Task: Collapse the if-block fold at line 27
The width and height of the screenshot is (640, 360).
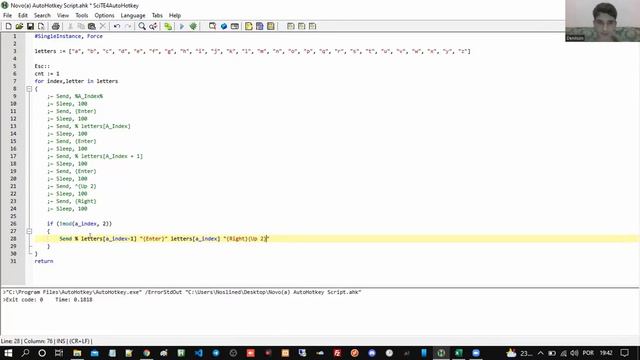Action: point(29,231)
